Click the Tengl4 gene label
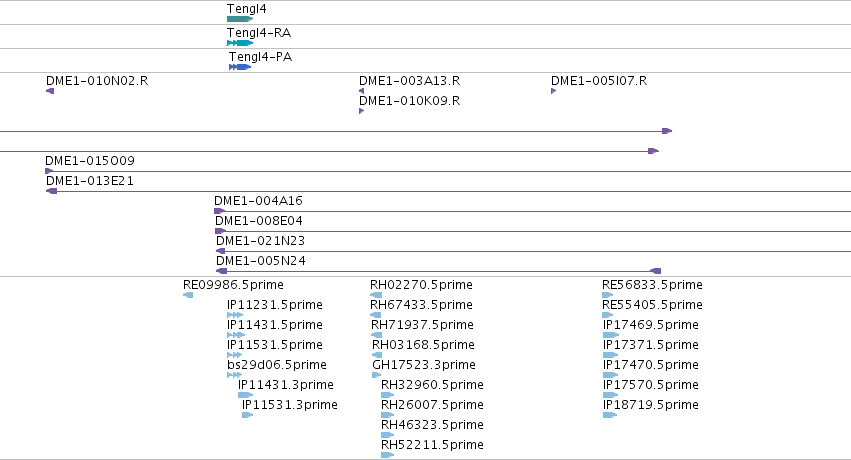Image resolution: width=851 pixels, height=460 pixels. tap(246, 9)
